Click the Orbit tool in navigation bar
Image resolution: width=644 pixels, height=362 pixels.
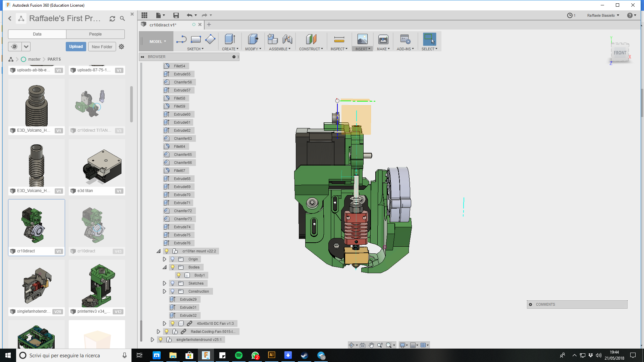[x=352, y=345]
